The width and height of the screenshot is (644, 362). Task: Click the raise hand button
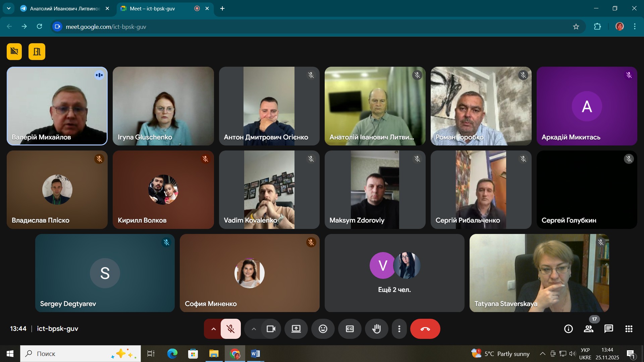click(x=376, y=329)
